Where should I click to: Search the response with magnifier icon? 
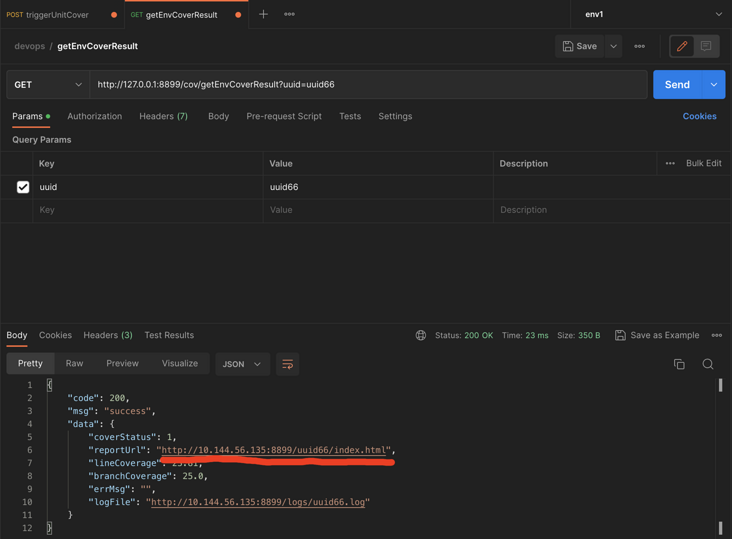[x=708, y=364]
